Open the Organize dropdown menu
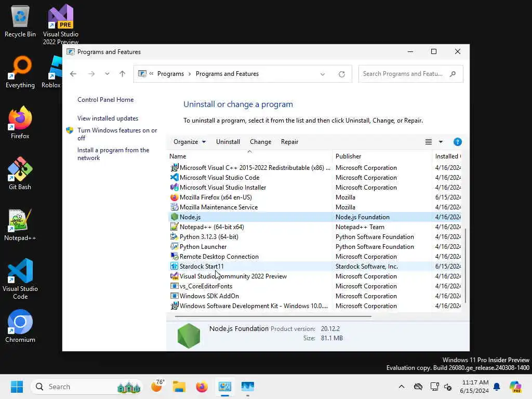Screen dimensions: 532x399 [189, 142]
